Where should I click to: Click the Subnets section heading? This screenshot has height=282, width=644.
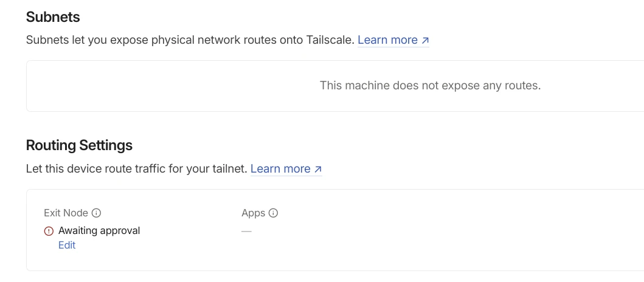pyautogui.click(x=53, y=17)
